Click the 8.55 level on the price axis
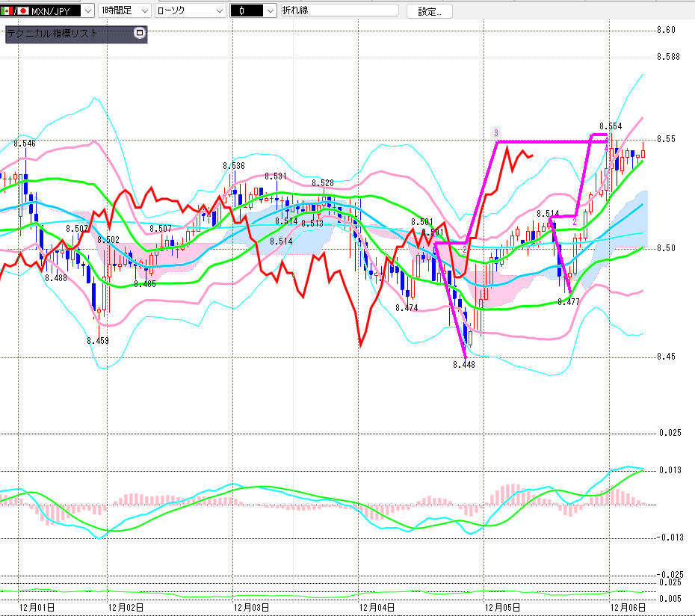This screenshot has width=695, height=616. (x=666, y=139)
